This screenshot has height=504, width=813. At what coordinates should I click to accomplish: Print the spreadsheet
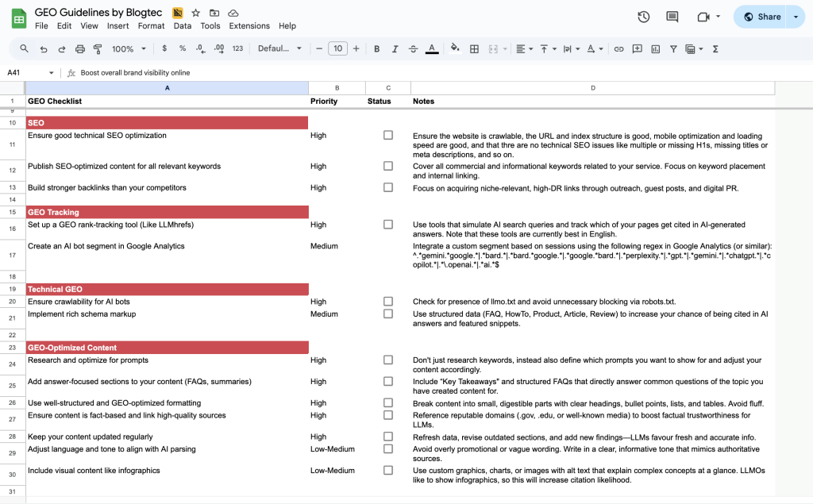pos(80,48)
